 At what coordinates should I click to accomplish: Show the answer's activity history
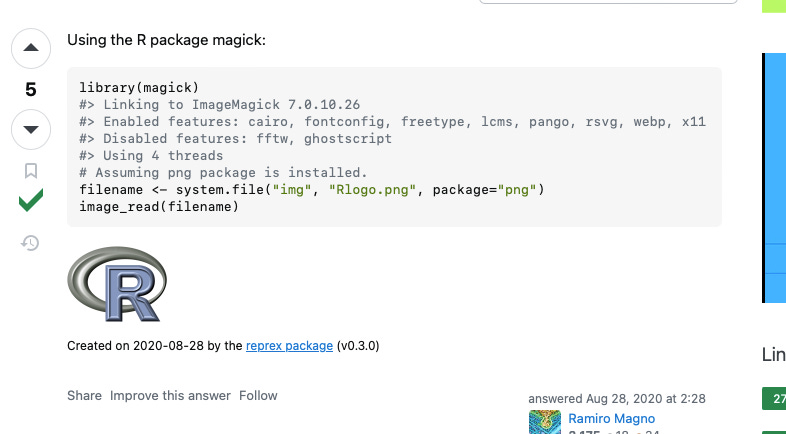pos(30,242)
